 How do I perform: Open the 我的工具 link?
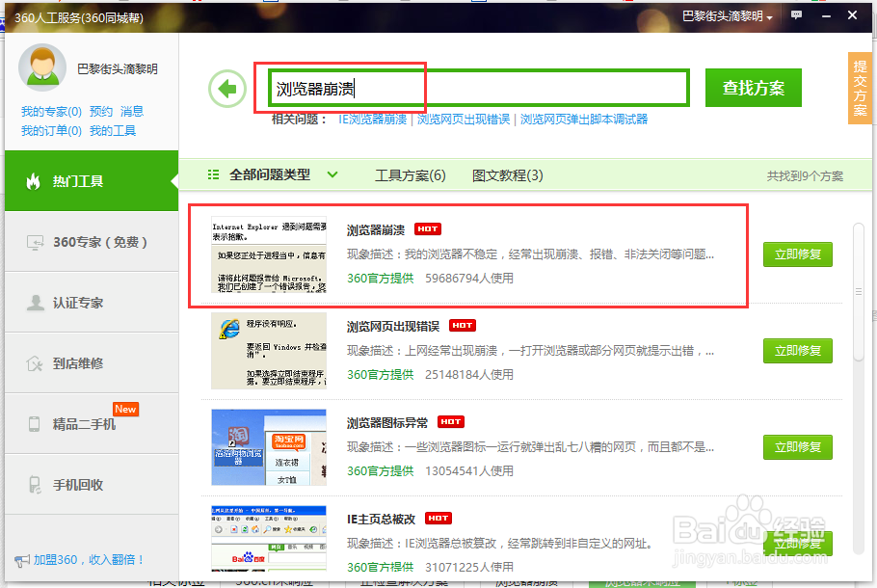click(113, 131)
